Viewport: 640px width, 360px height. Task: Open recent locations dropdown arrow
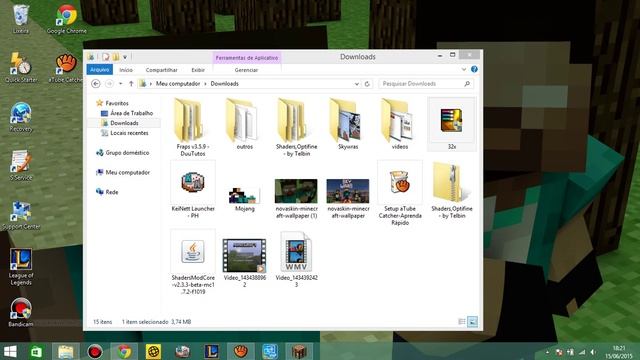(120, 84)
